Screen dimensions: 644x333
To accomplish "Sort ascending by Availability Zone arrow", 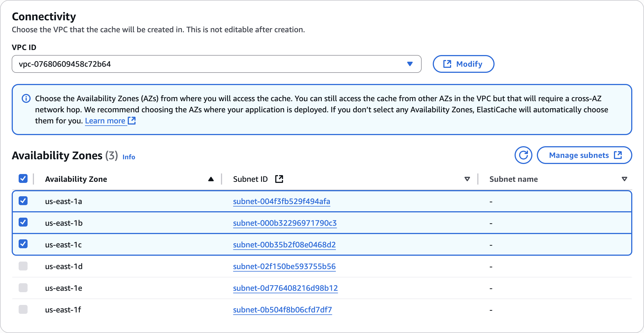I will [211, 179].
